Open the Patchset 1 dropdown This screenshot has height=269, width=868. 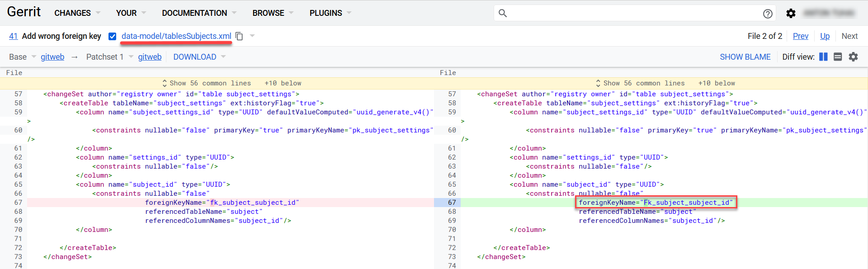click(x=110, y=57)
